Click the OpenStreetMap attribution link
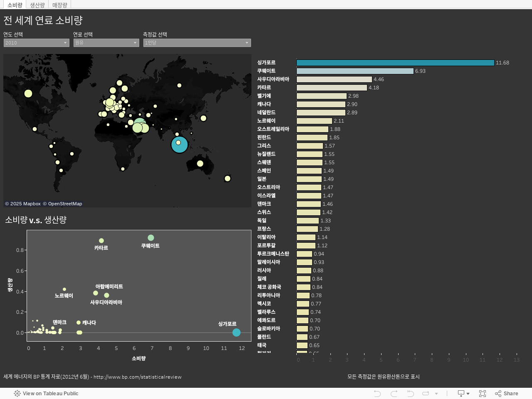 tap(62, 204)
